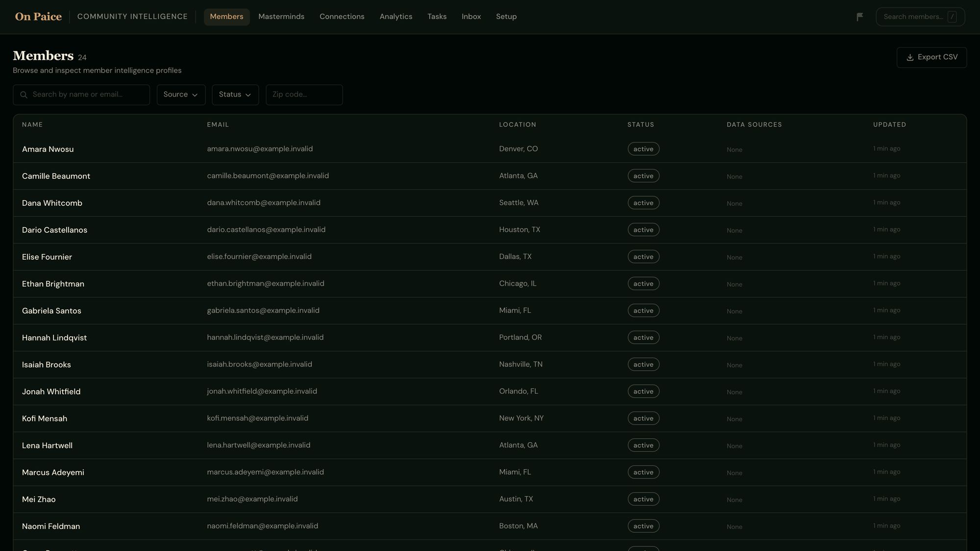Open Dana Whitcomb's profile
The height and width of the screenshot is (551, 980).
52,203
